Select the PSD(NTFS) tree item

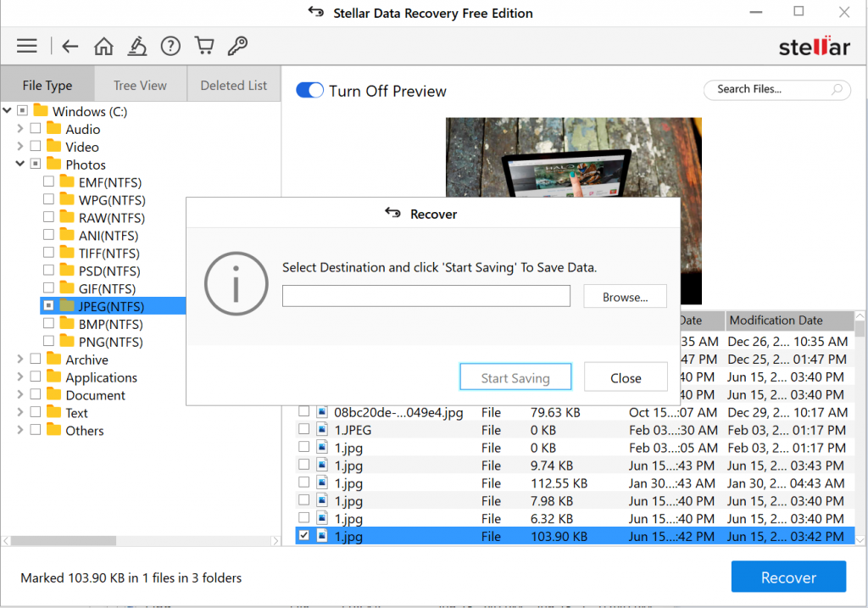point(109,271)
